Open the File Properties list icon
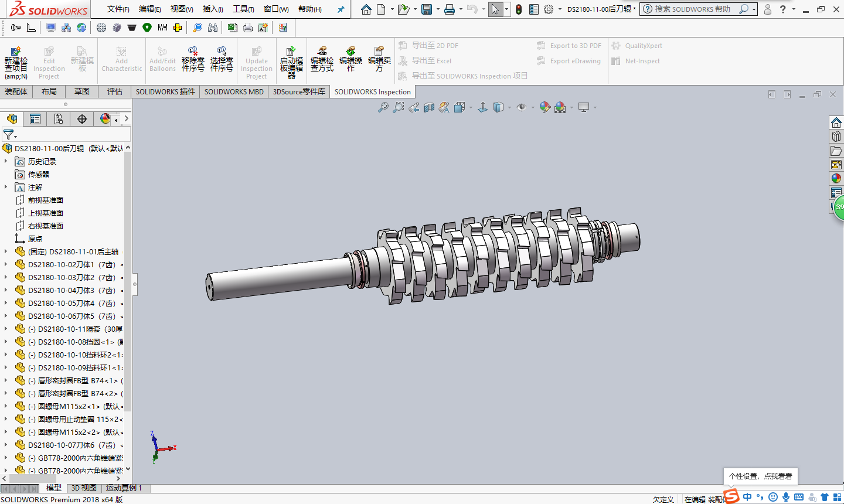 coord(533,9)
